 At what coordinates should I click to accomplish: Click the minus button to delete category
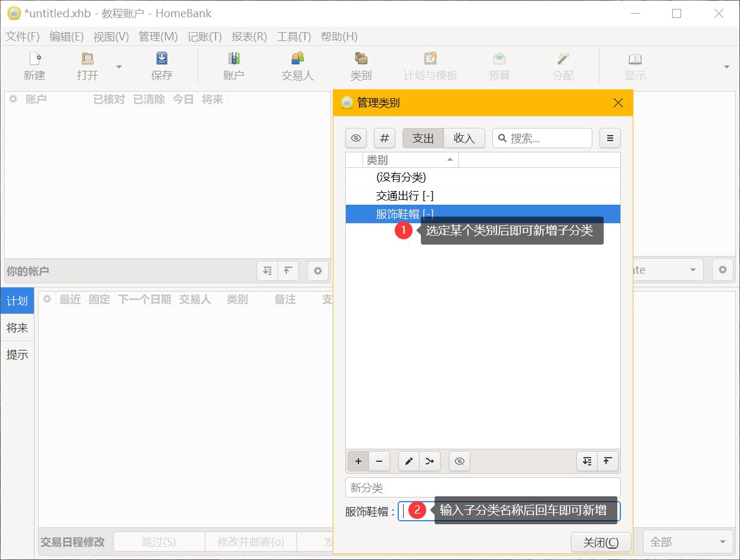pyautogui.click(x=379, y=461)
